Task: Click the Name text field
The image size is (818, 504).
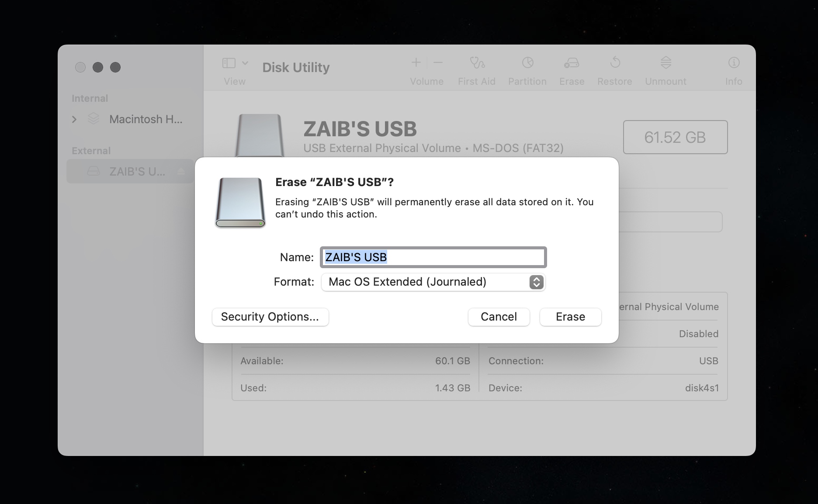Action: (433, 257)
